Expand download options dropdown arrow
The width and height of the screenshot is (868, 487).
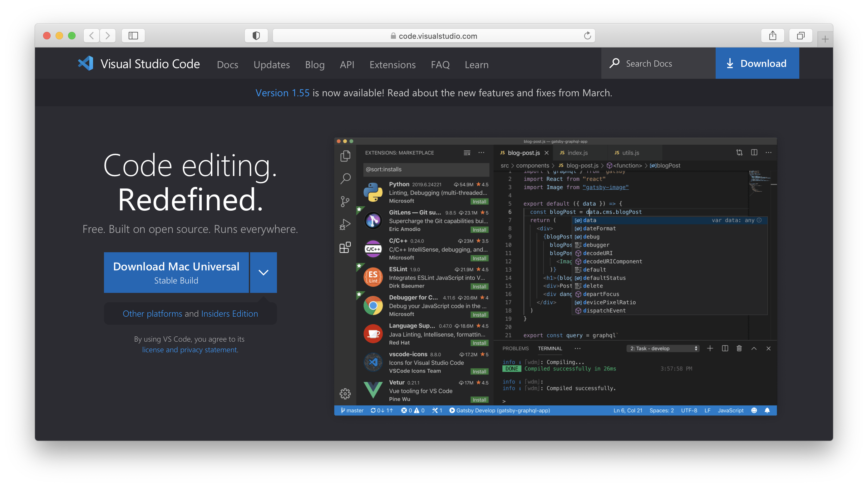(263, 273)
